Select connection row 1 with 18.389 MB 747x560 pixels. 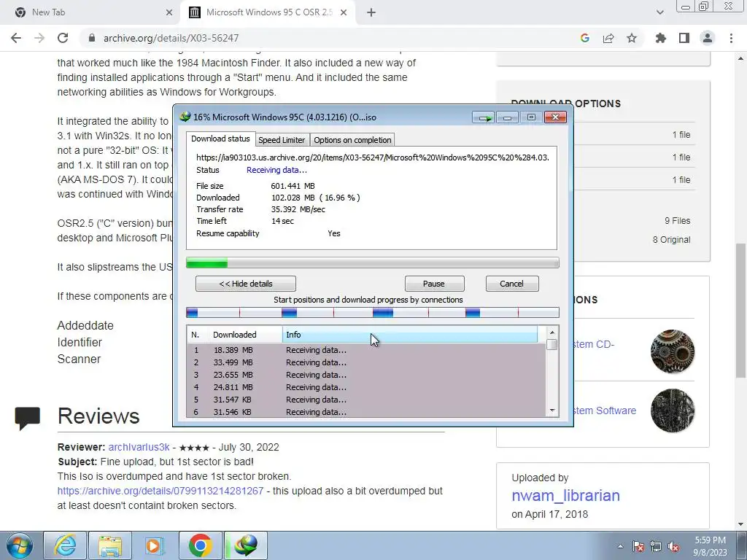point(366,350)
